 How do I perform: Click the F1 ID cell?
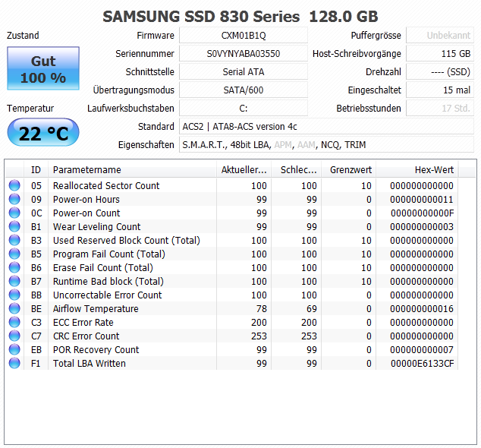[36, 363]
